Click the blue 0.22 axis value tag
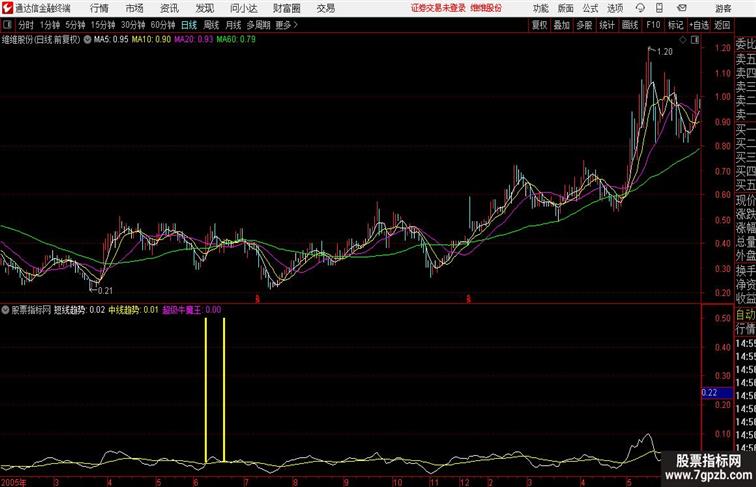The width and height of the screenshot is (756, 487). 717,392
